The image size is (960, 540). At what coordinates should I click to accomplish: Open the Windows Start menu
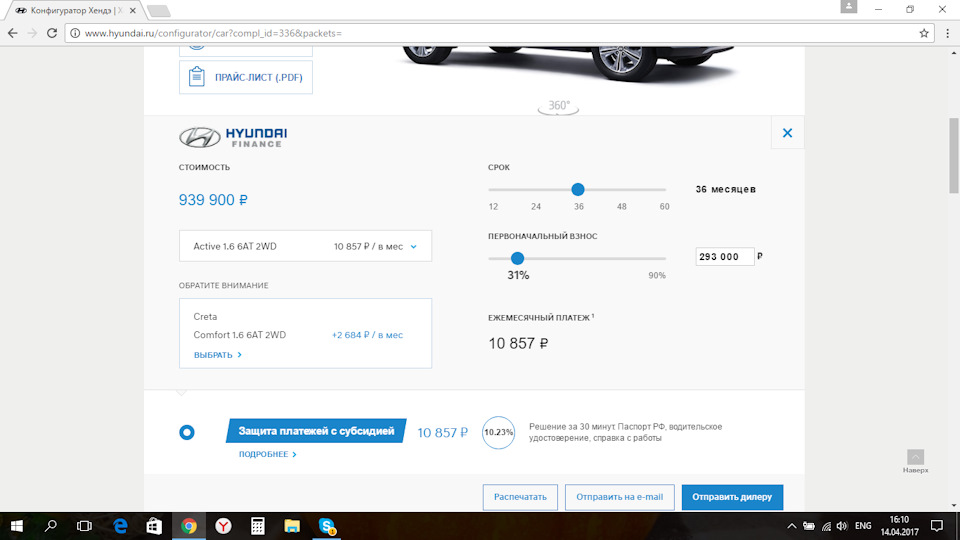tap(17, 526)
